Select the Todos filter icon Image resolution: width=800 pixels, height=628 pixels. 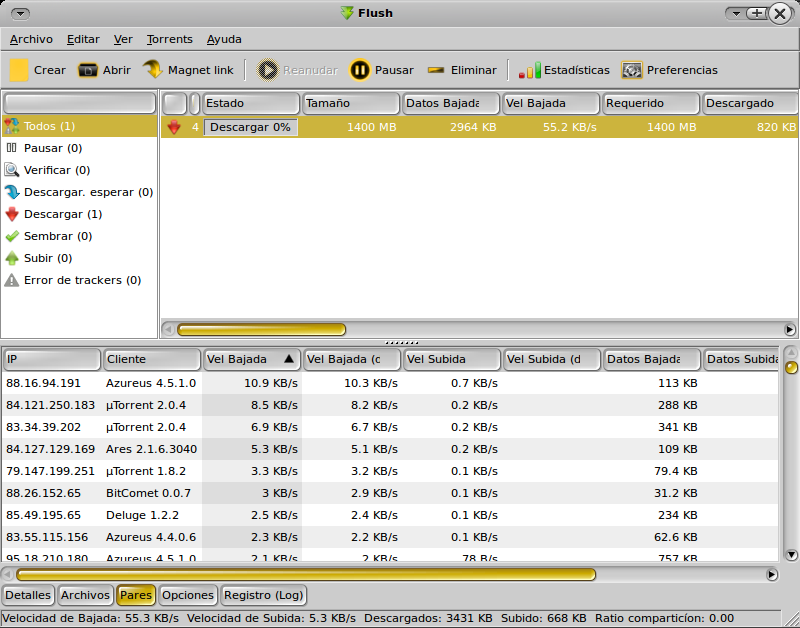point(12,126)
